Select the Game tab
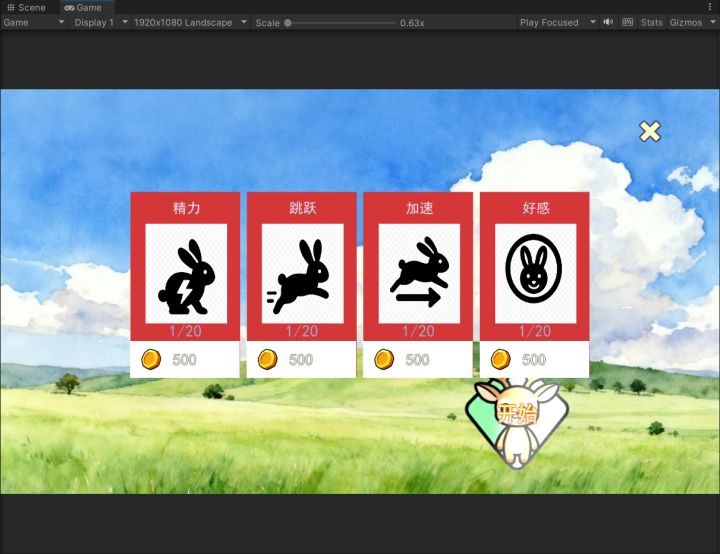 point(84,7)
